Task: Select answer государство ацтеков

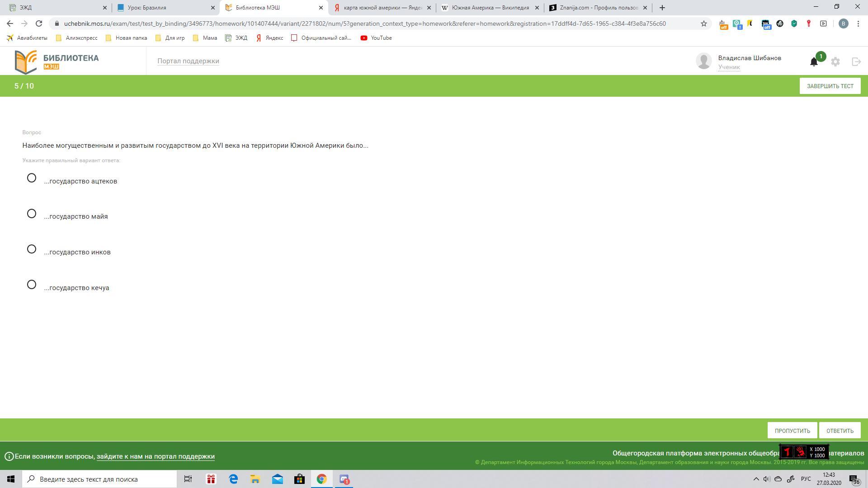Action: pyautogui.click(x=32, y=178)
